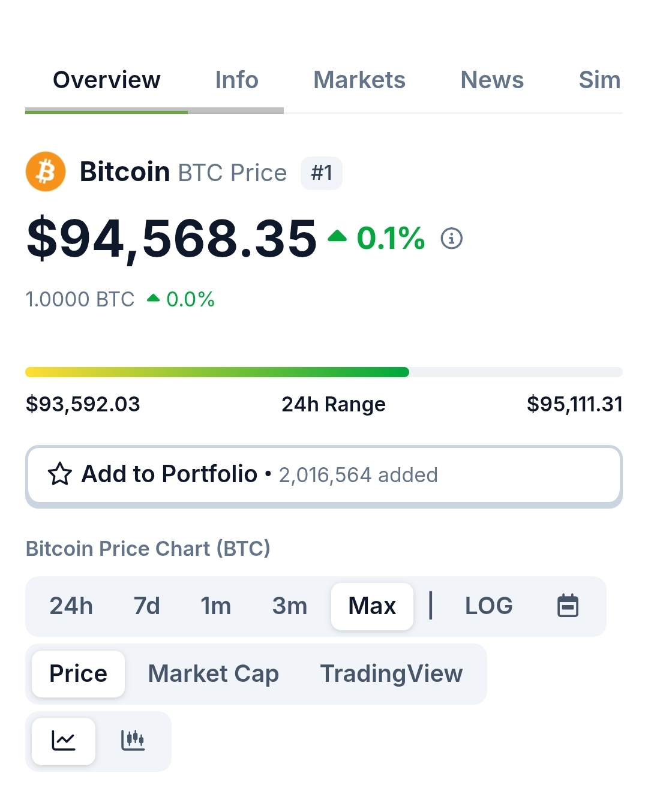Open the Info tab
Screen dimensions: 648x812
[237, 80]
